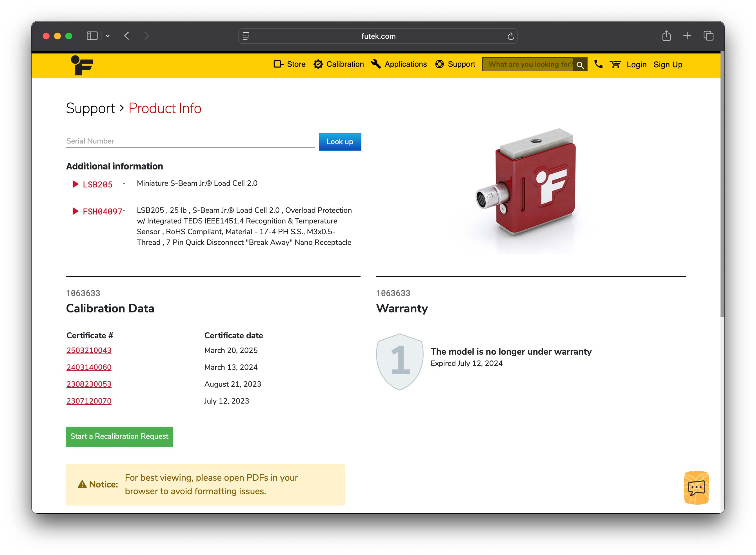Click the Expired July 12, 2024 text
Image resolution: width=756 pixels, height=555 pixels.
pos(466,363)
